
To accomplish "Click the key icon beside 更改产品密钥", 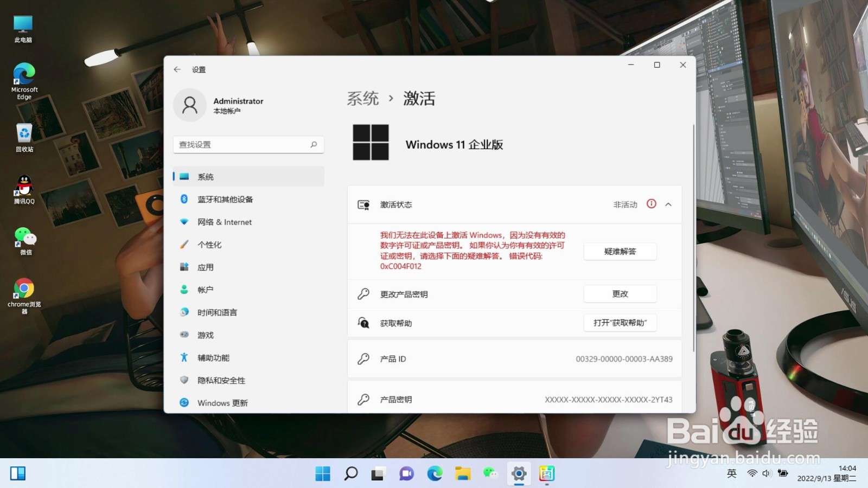I will [x=363, y=294].
